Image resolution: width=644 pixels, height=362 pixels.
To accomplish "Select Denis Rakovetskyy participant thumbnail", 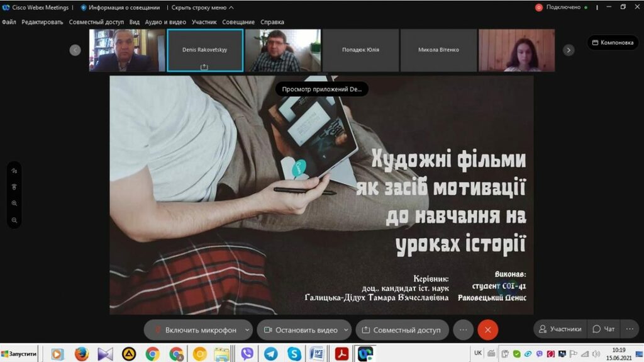I will point(205,50).
